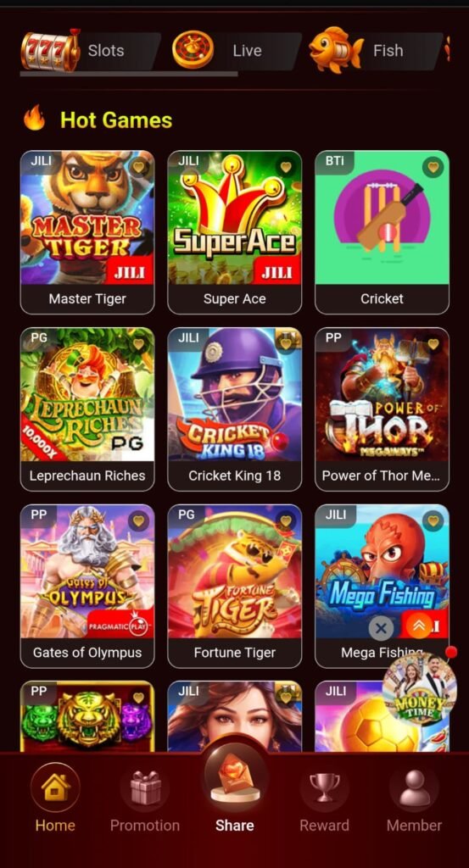469x868 pixels.
Task: Open the Fish games category
Action: pyautogui.click(x=377, y=50)
